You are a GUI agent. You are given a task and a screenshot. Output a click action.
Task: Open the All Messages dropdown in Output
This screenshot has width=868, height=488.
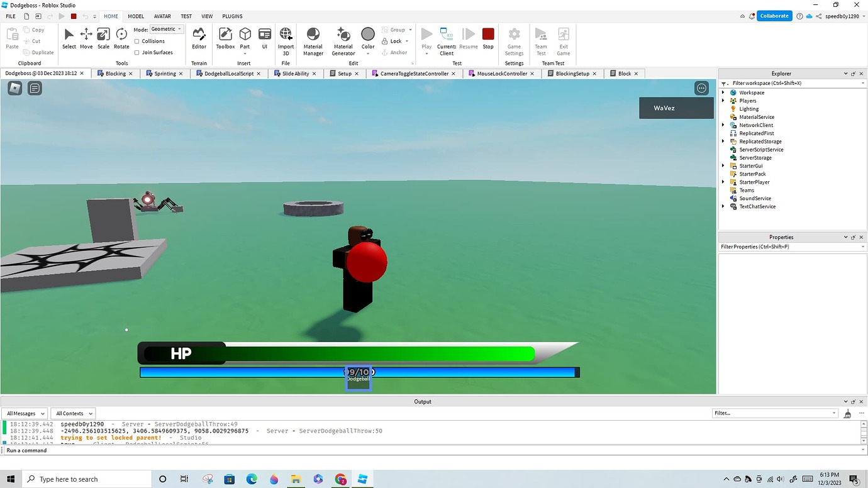[25, 413]
